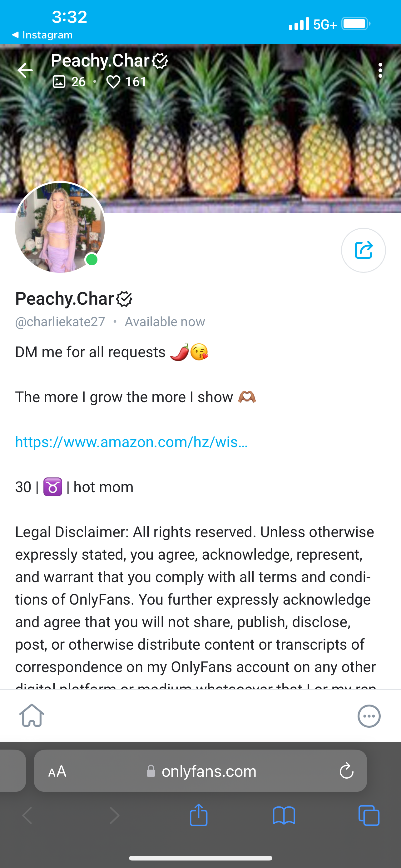Image resolution: width=401 pixels, height=868 pixels.
Task: Open the Safari bookmarks book icon
Action: click(284, 816)
